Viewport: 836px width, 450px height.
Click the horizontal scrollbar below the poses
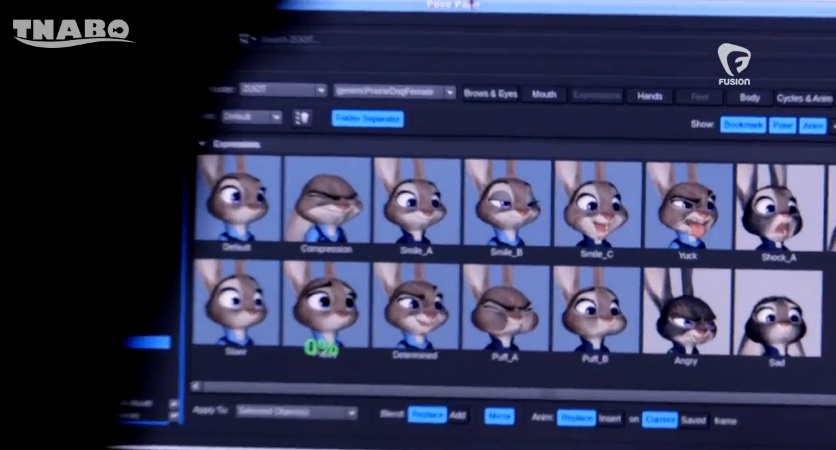click(500, 385)
